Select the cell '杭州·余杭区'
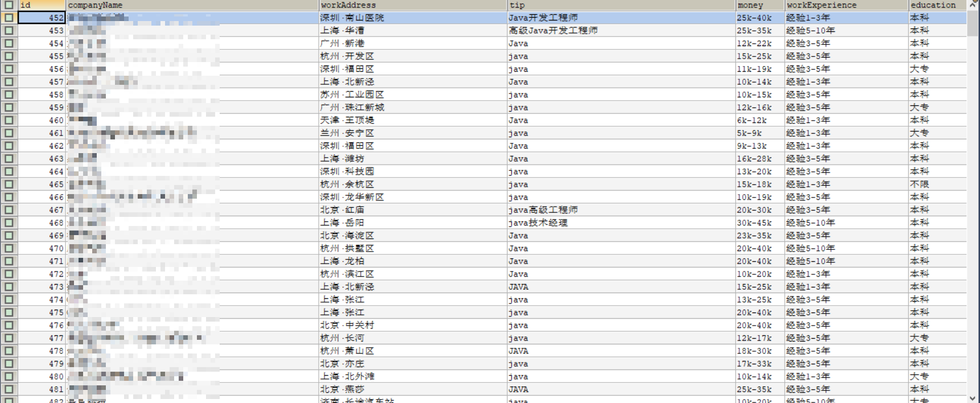The image size is (980, 403). (x=413, y=184)
